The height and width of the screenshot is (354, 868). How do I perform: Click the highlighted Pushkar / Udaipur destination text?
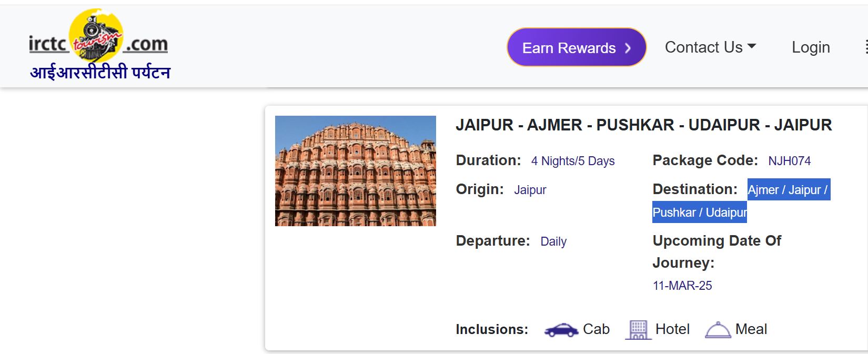(x=699, y=212)
